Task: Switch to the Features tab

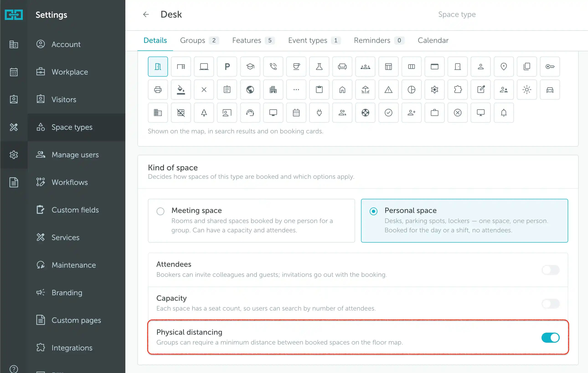Action: [x=253, y=40]
